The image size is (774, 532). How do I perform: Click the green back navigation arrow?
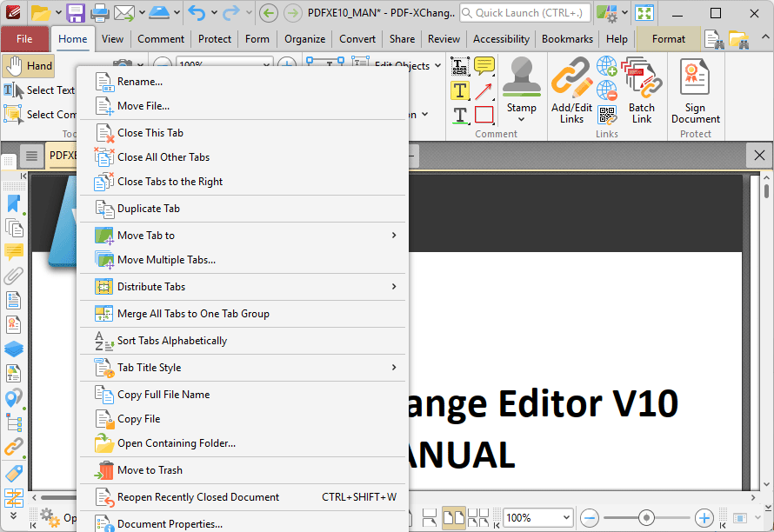pyautogui.click(x=269, y=13)
